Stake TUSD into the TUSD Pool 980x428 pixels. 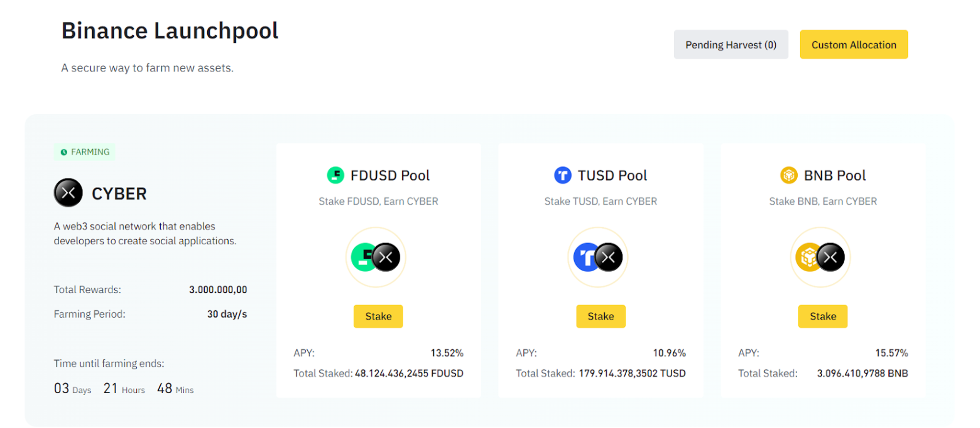601,316
